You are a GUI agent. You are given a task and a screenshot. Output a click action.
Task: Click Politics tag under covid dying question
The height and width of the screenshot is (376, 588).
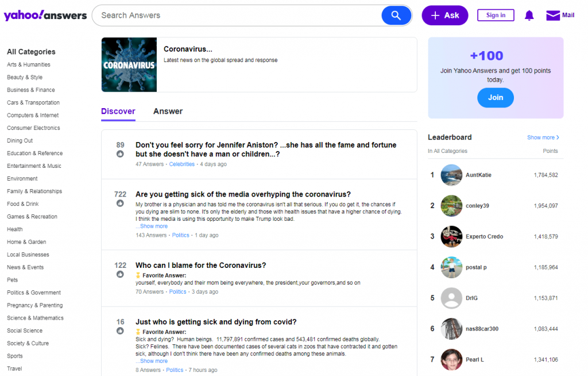tap(175, 370)
